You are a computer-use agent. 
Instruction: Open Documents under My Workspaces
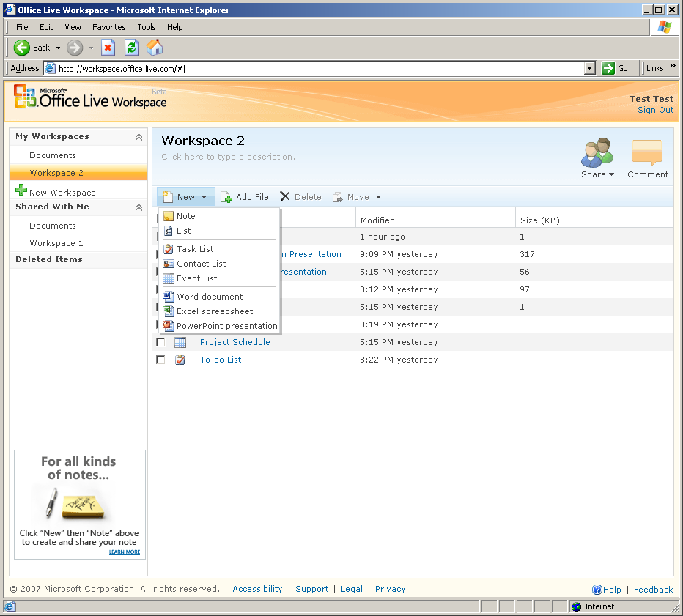53,155
